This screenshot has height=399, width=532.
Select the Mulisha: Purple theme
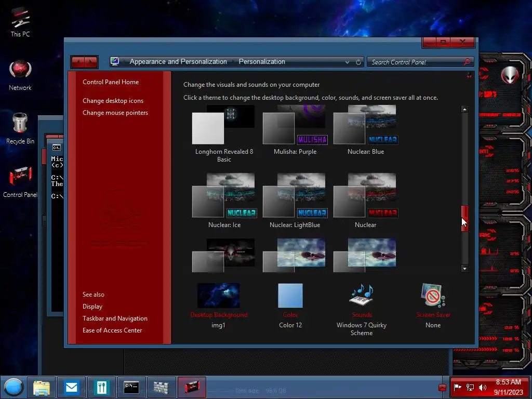pyautogui.click(x=295, y=130)
